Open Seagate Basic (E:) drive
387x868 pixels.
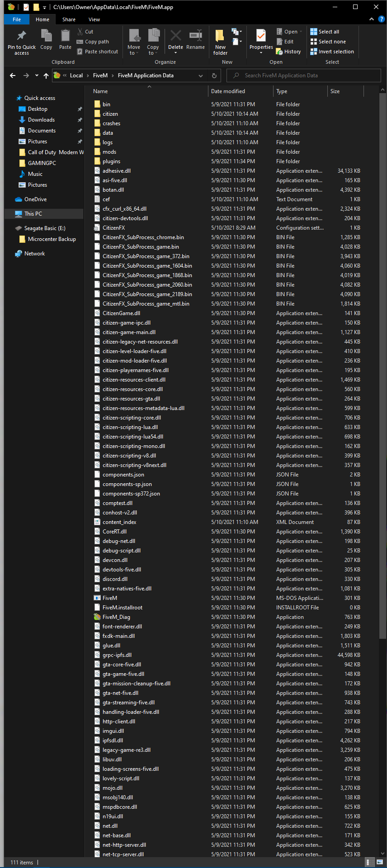click(x=45, y=228)
